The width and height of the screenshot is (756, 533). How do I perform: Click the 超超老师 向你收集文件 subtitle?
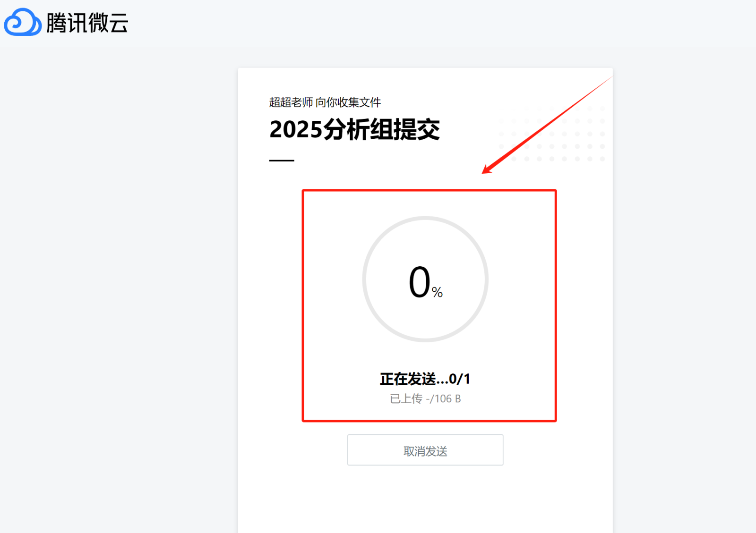coord(325,102)
